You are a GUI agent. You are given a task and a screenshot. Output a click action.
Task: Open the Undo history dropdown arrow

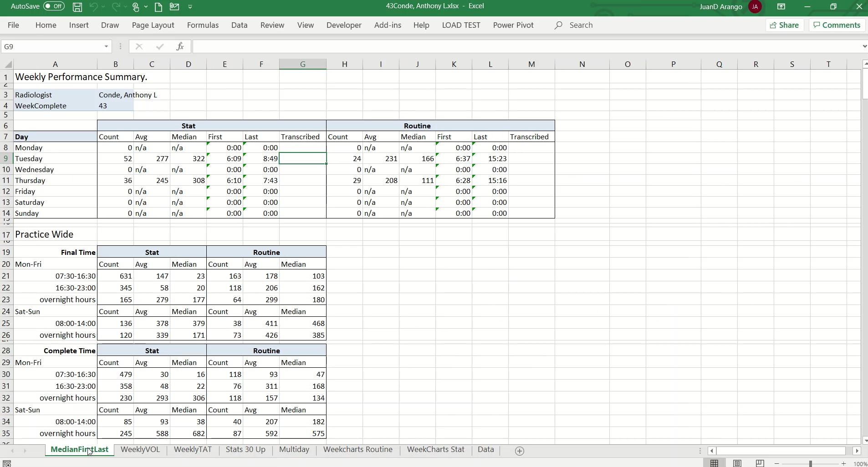tap(103, 7)
